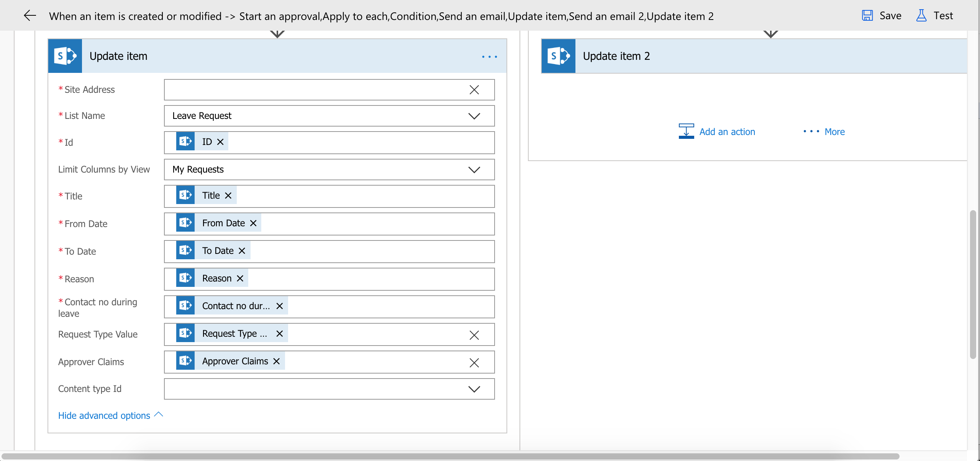Click the back arrow to exit the flow
980x461 pixels.
tap(30, 15)
